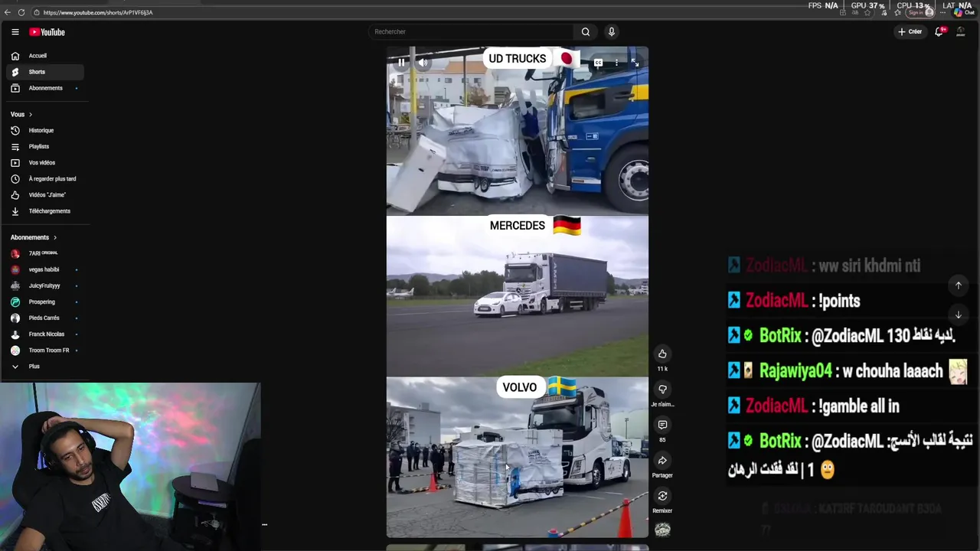Open Accueil in the sidebar
The width and height of the screenshot is (980, 551).
(44, 56)
